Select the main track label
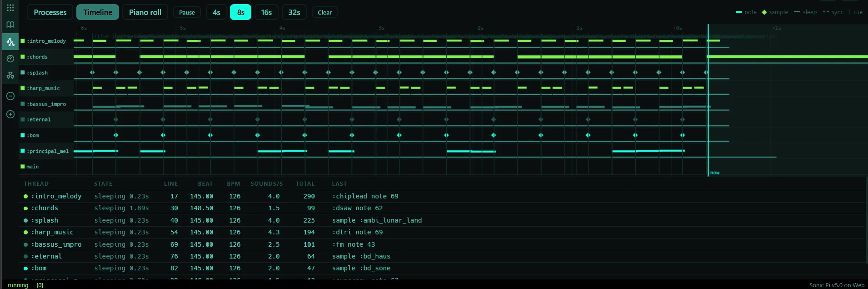The height and width of the screenshot is (289, 868). 32,167
